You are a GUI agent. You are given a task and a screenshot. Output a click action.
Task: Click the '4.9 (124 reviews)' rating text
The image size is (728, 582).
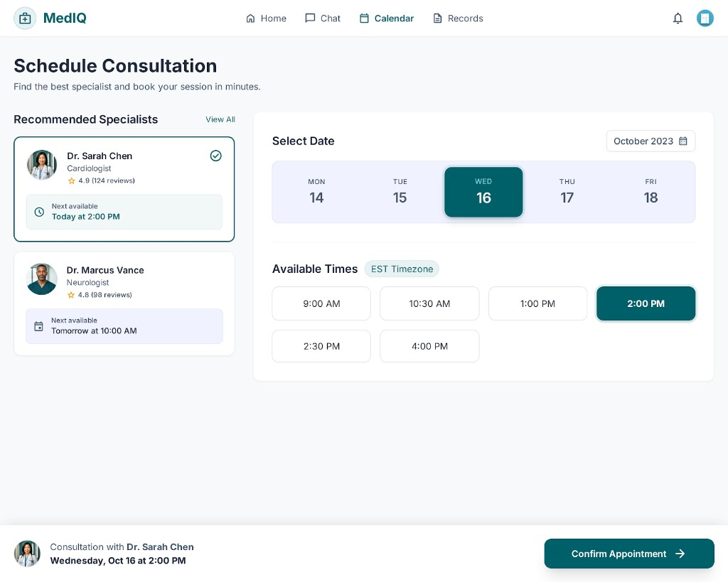pyautogui.click(x=107, y=180)
